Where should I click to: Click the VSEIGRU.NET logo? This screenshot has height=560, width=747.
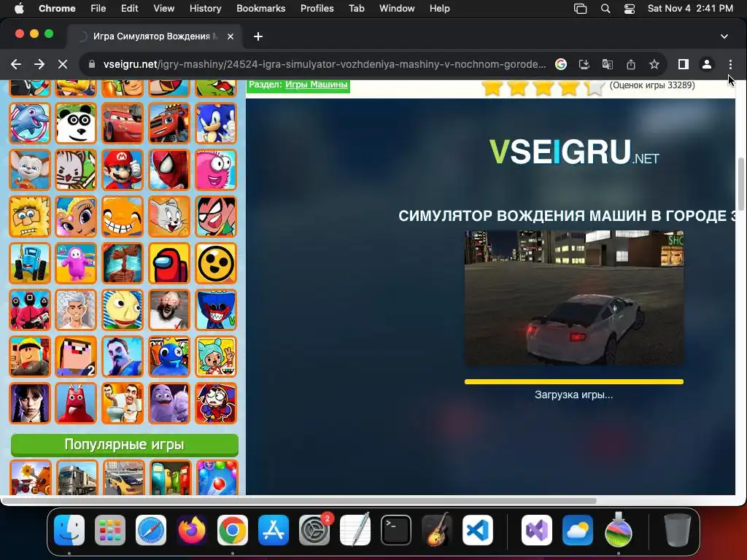[573, 152]
